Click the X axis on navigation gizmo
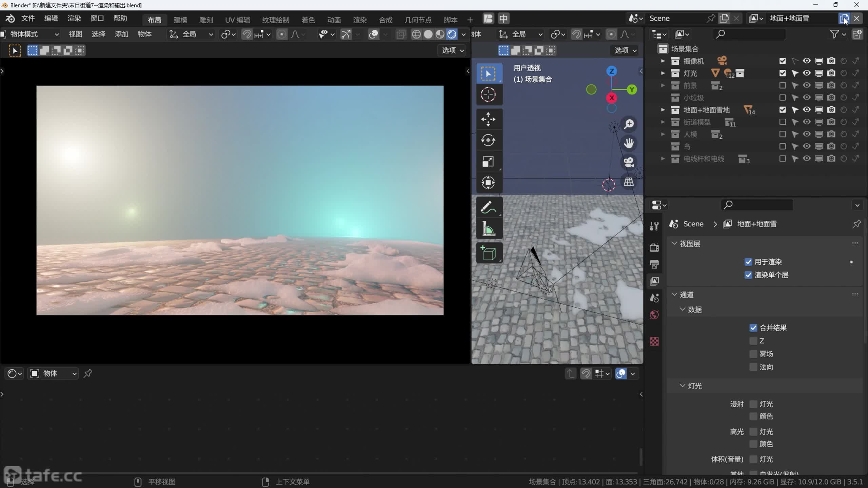Viewport: 868px width, 488px height. click(611, 98)
